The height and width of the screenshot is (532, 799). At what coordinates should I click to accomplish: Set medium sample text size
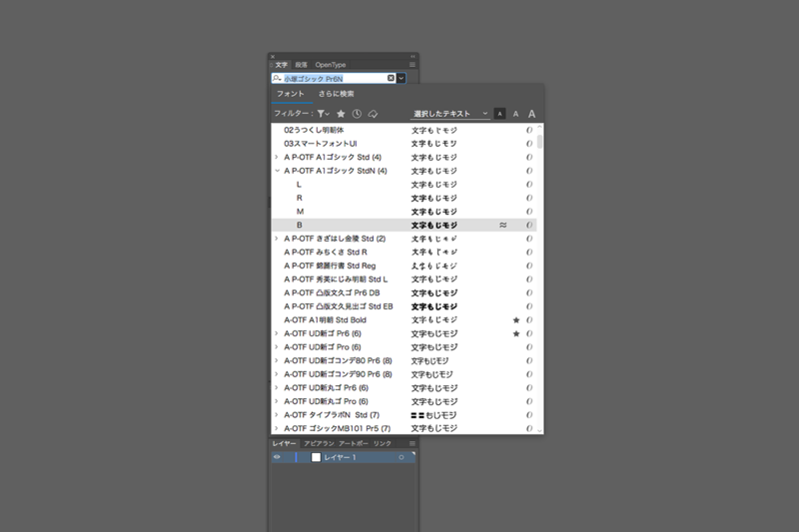click(x=515, y=114)
